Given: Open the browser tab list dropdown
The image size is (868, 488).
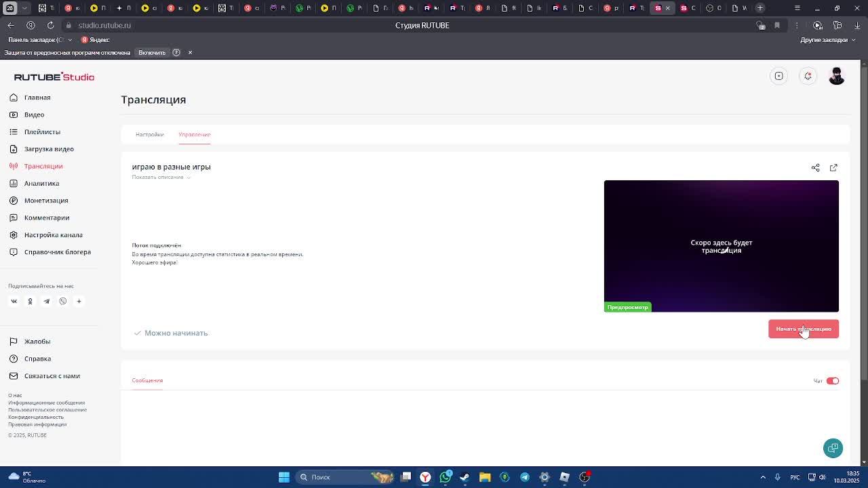Looking at the screenshot, I should (x=25, y=8).
